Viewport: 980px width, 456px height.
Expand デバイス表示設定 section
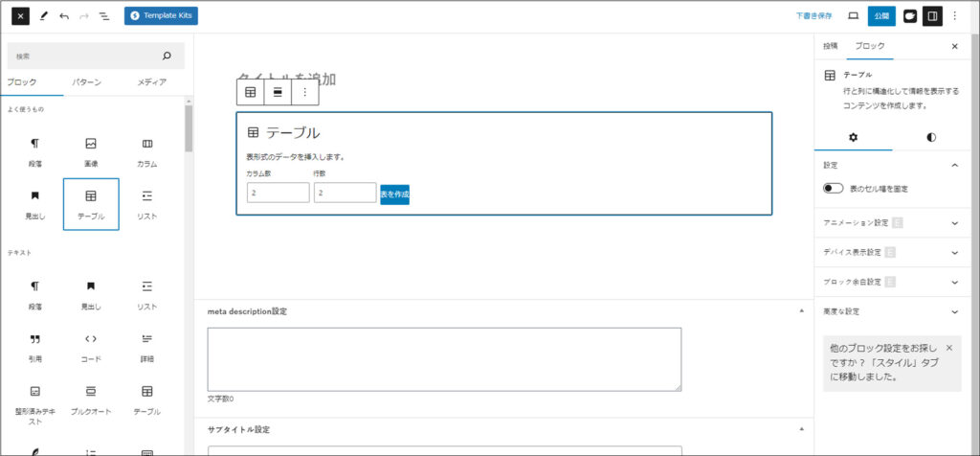tap(954, 253)
